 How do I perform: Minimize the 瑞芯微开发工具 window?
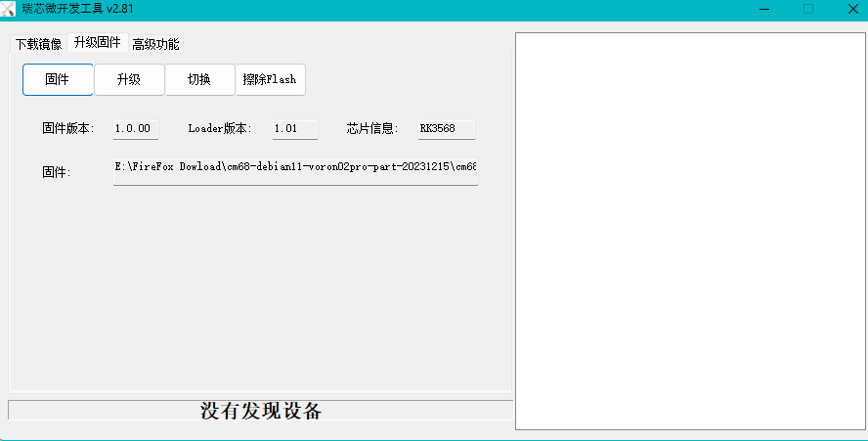764,9
